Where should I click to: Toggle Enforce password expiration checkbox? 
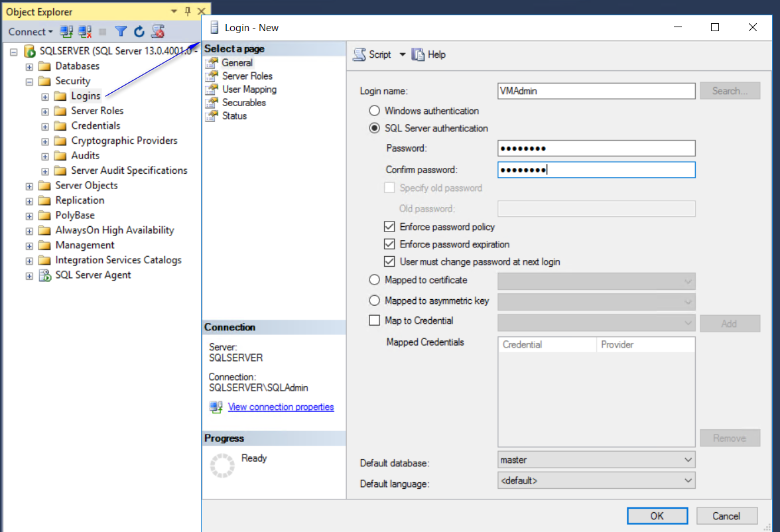pos(389,244)
